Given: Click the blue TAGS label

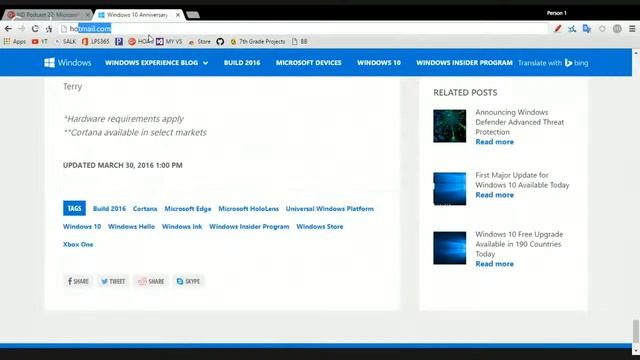Looking at the screenshot, I should coord(74,208).
